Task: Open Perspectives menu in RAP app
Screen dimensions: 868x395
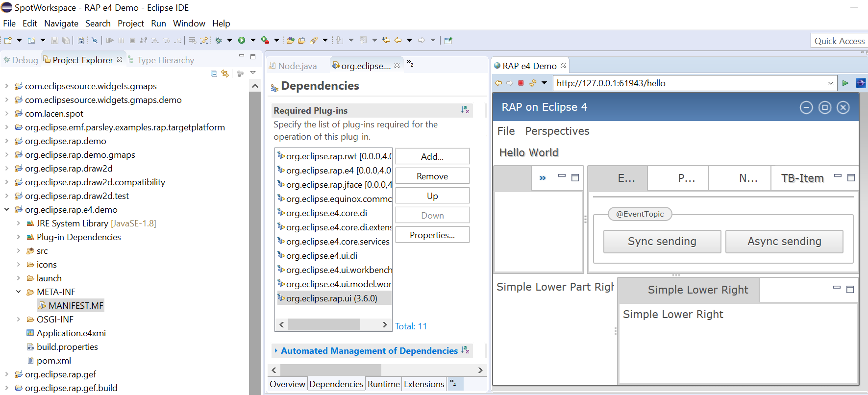Action: [557, 131]
